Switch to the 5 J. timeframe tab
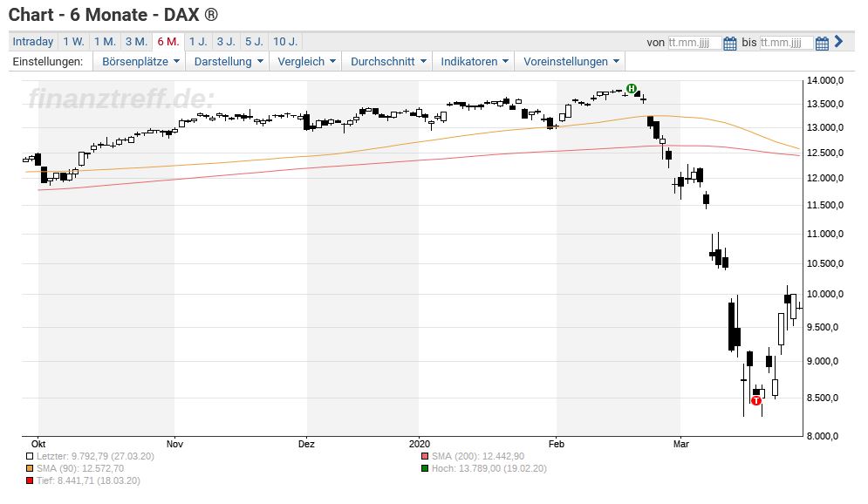868x504 pixels. coord(254,42)
